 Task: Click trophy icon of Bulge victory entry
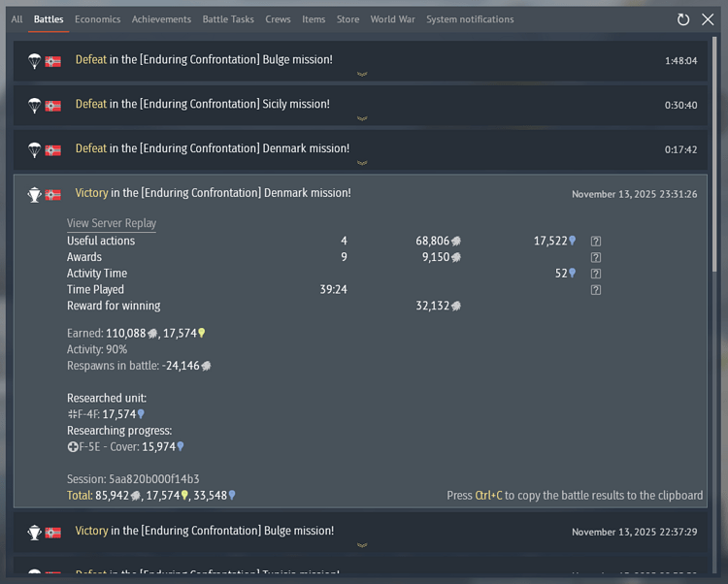click(34, 532)
